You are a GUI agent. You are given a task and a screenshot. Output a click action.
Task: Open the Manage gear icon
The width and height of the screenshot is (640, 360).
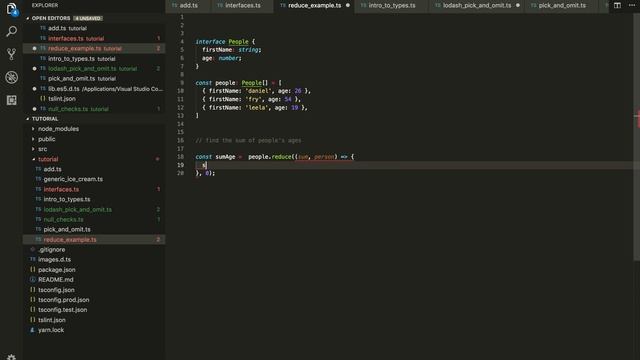[11, 357]
